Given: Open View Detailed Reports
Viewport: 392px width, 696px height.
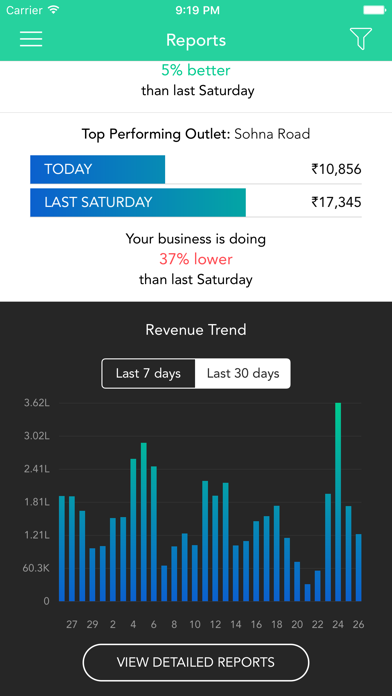Looking at the screenshot, I should point(196,663).
